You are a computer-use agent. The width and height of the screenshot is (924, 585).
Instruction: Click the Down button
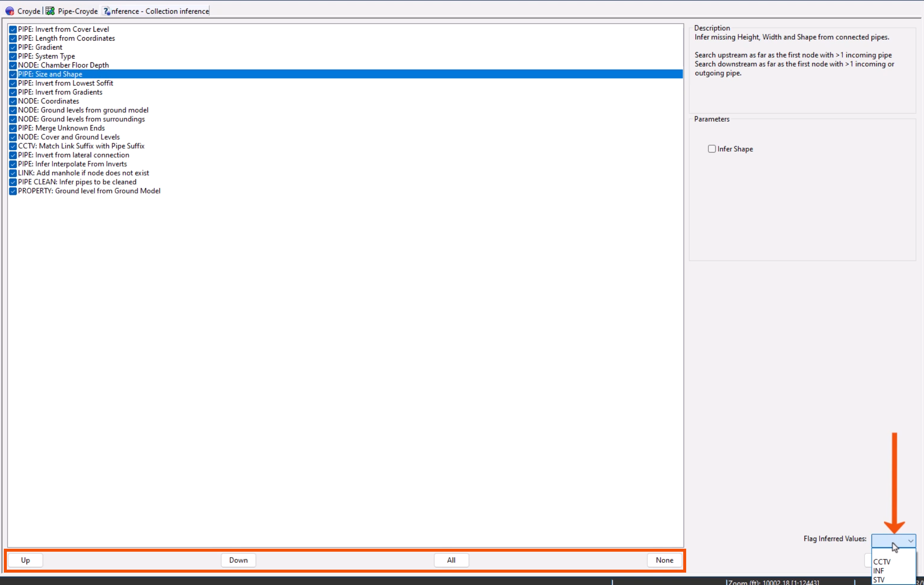(x=238, y=560)
